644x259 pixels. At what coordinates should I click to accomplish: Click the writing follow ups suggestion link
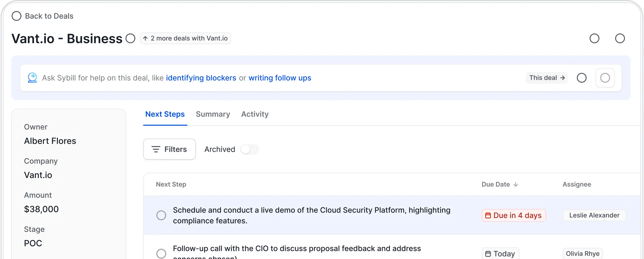tap(280, 78)
